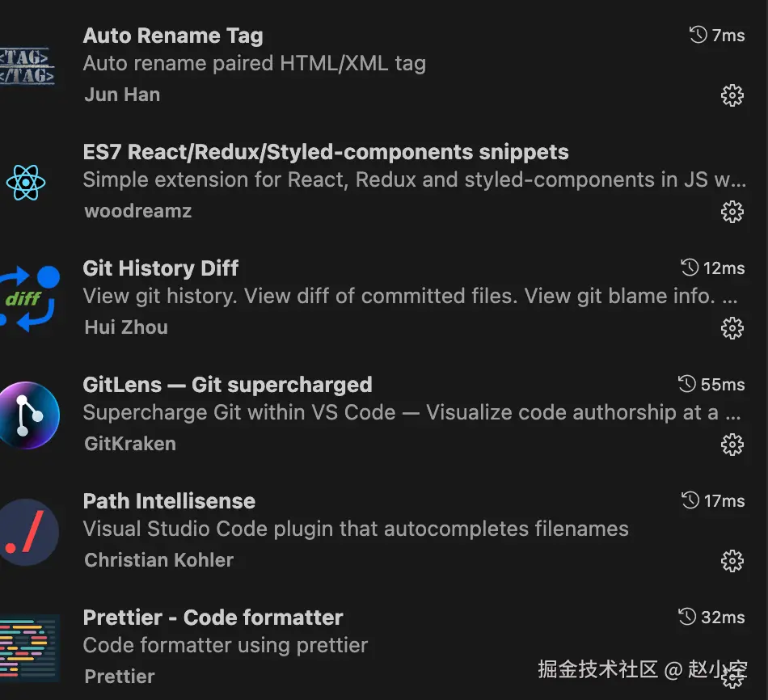This screenshot has width=768, height=700.
Task: Open the manage gear for ES7 React snippets
Action: pyautogui.click(x=732, y=212)
